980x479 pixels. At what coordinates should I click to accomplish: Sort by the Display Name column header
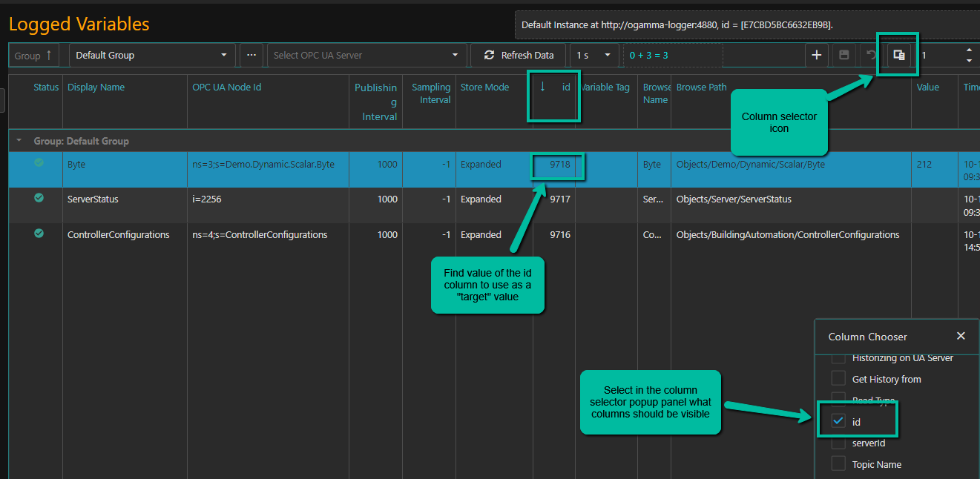pyautogui.click(x=96, y=87)
